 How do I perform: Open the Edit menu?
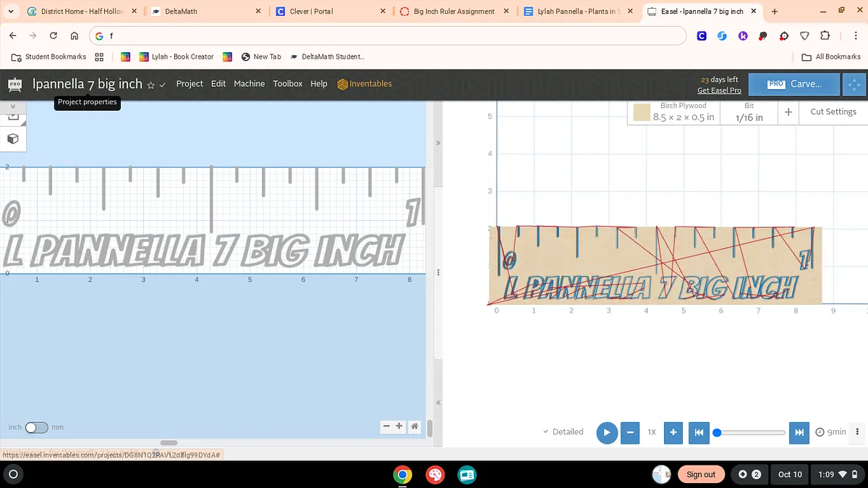pos(218,84)
